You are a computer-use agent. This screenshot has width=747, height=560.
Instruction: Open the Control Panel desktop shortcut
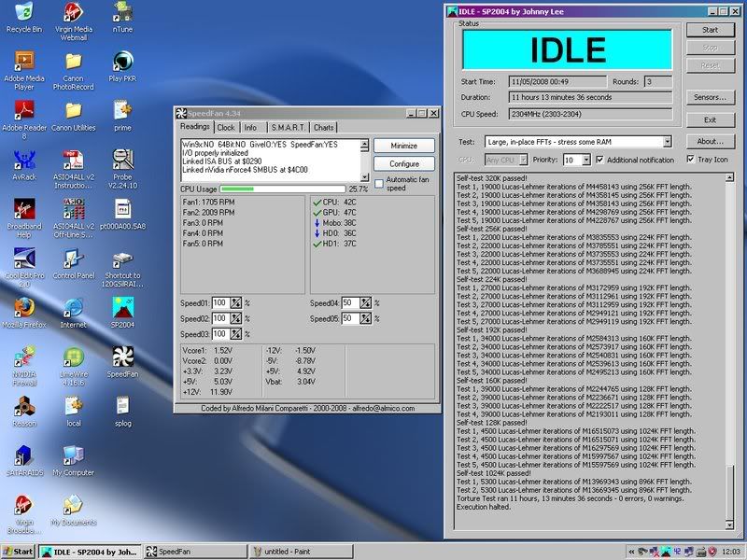tap(74, 264)
